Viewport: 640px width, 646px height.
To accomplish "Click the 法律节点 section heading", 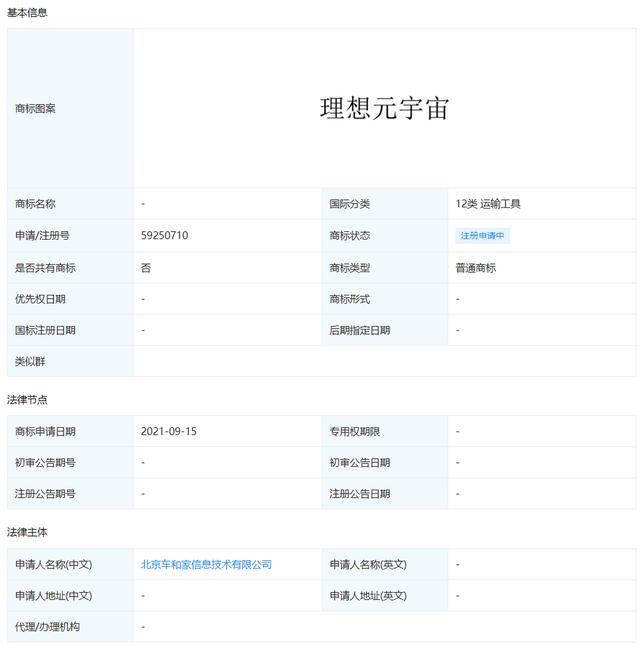I will click(27, 400).
